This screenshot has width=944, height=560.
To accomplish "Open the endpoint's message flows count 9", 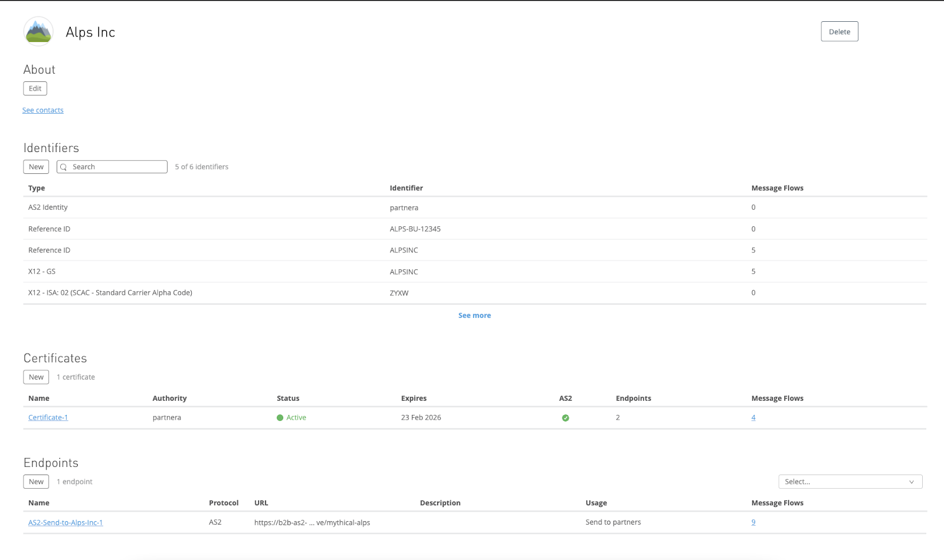I will 753,522.
